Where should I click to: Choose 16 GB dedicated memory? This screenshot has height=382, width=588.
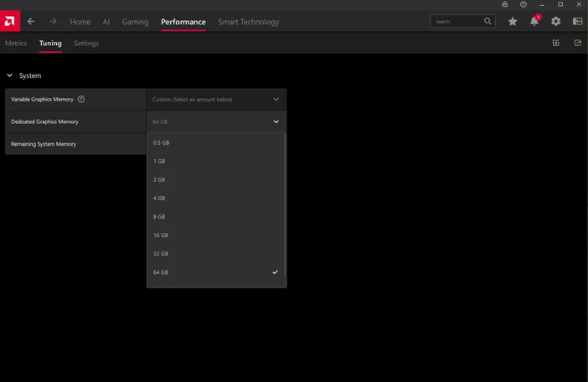tap(216, 235)
